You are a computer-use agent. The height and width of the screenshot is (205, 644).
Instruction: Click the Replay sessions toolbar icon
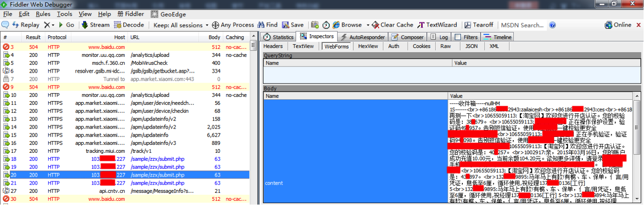tap(26, 25)
